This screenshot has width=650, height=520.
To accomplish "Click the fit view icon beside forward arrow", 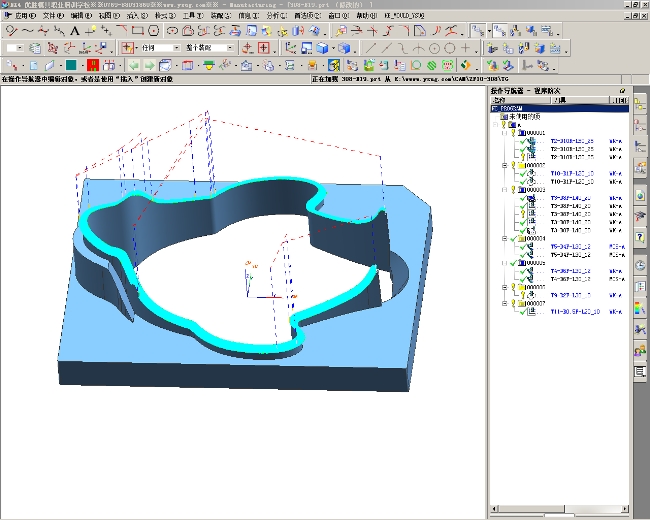I will point(165,65).
